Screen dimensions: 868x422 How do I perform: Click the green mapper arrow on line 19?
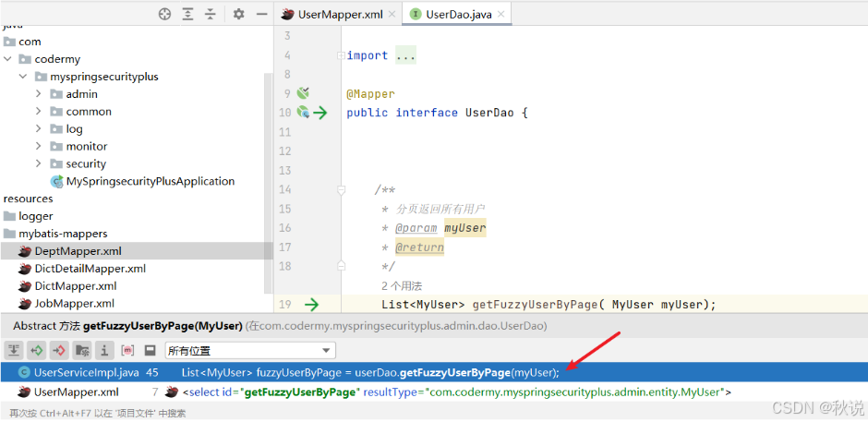tap(312, 304)
